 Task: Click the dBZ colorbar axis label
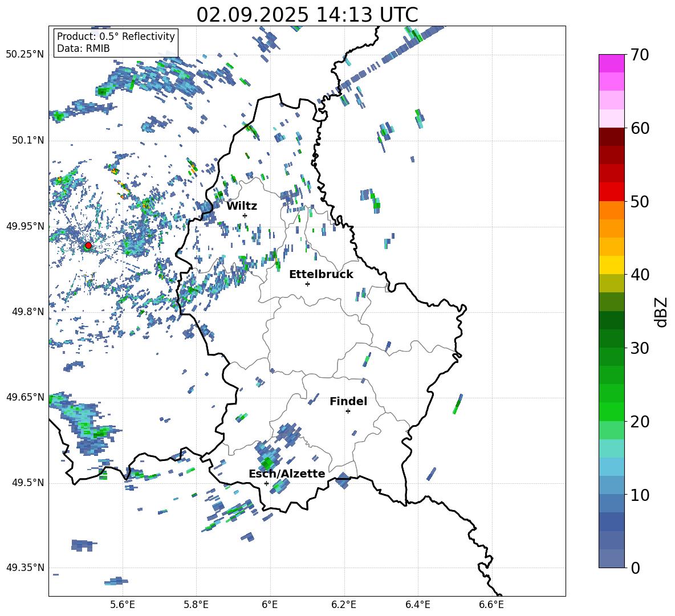coord(662,312)
